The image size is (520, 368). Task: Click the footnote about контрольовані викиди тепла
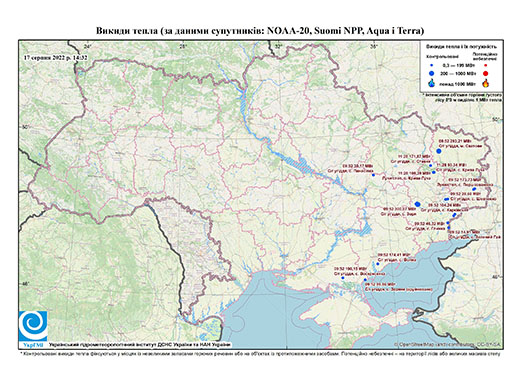pos(260,353)
